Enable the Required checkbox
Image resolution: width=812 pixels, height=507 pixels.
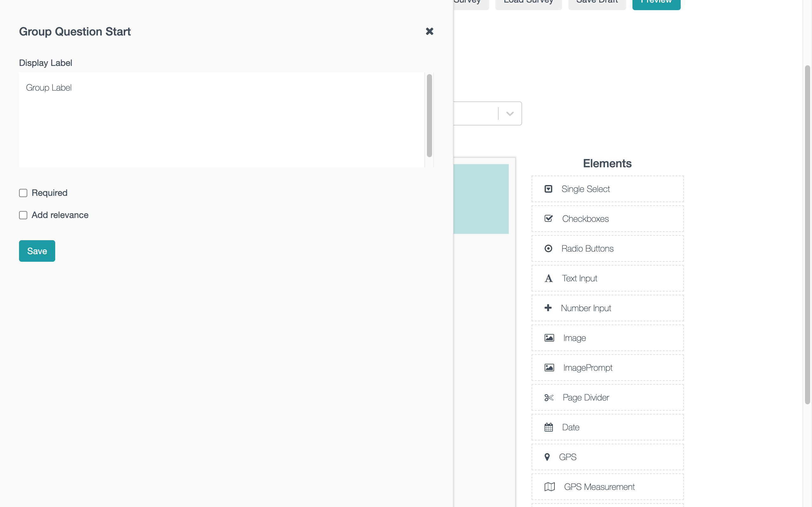pos(23,193)
